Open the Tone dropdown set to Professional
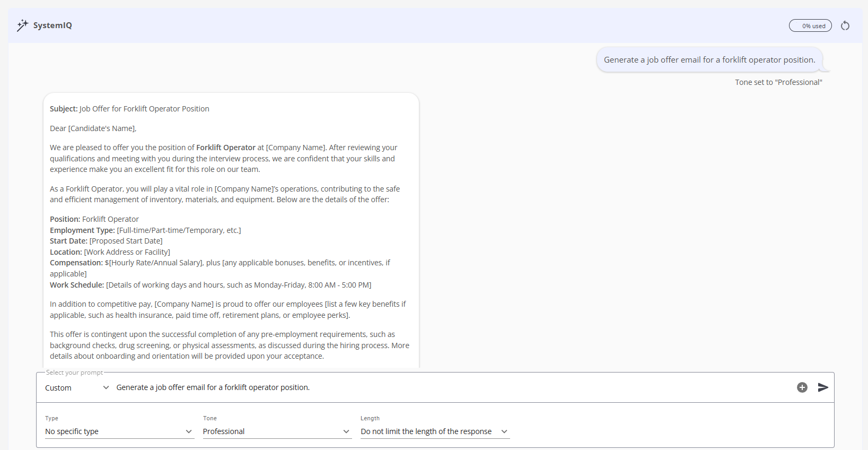The height and width of the screenshot is (450, 868). click(x=277, y=431)
